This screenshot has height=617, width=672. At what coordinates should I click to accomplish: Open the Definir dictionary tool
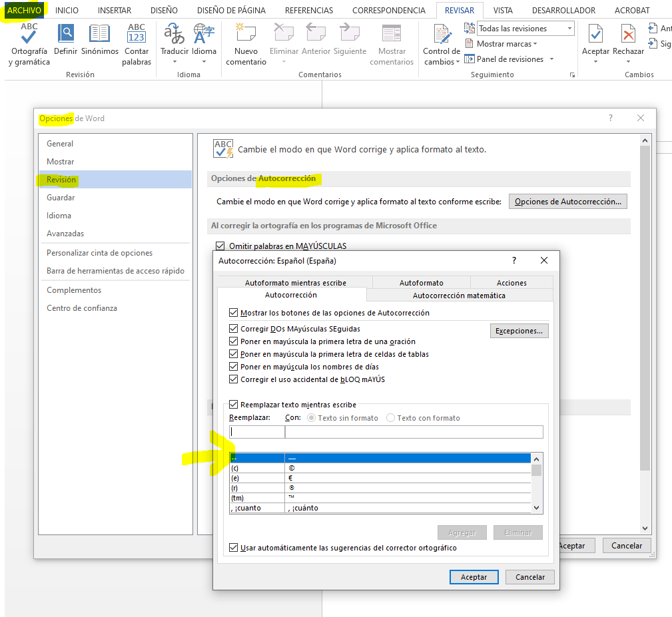(x=65, y=35)
